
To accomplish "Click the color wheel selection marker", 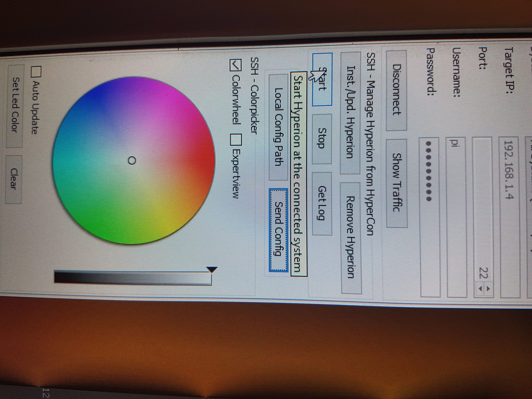I will coord(132,160).
